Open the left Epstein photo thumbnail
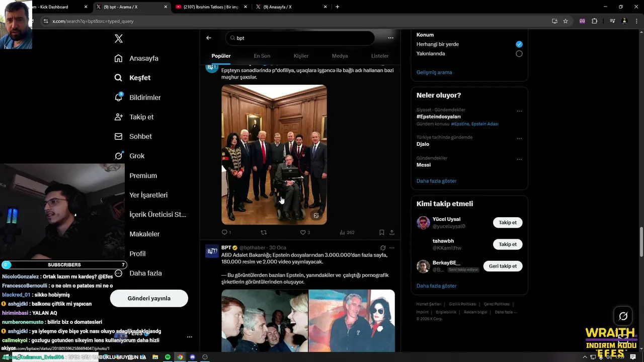The height and width of the screenshot is (362, 644). point(265,321)
